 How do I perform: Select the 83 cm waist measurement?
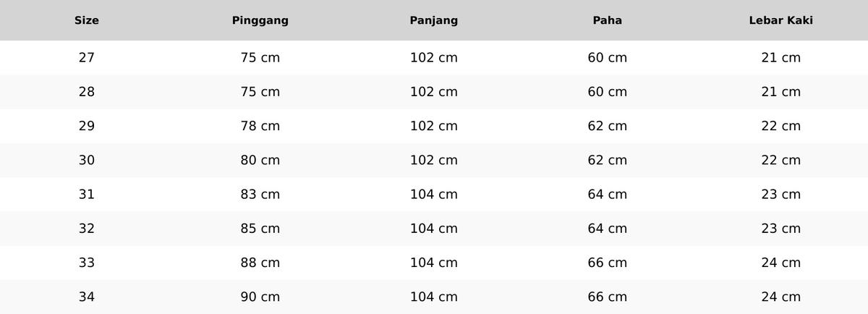(x=260, y=195)
